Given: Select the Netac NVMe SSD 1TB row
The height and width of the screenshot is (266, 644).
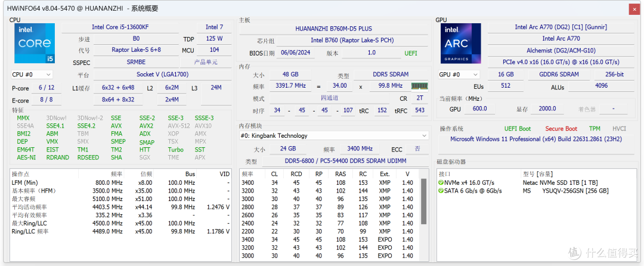Looking at the screenshot, I should (x=537, y=183).
